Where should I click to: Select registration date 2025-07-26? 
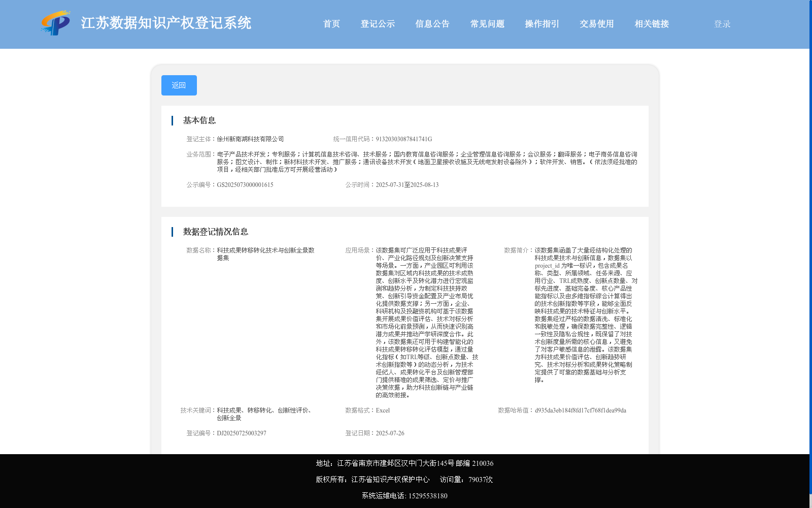coord(390,433)
